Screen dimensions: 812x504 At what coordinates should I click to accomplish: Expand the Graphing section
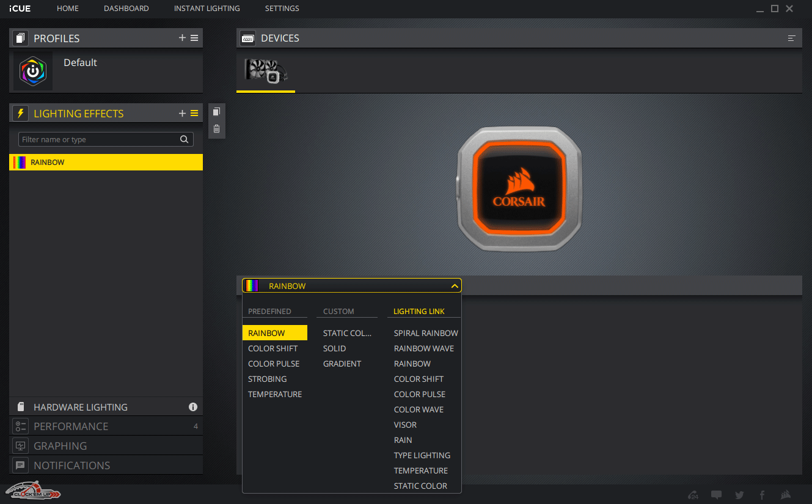[x=106, y=446]
